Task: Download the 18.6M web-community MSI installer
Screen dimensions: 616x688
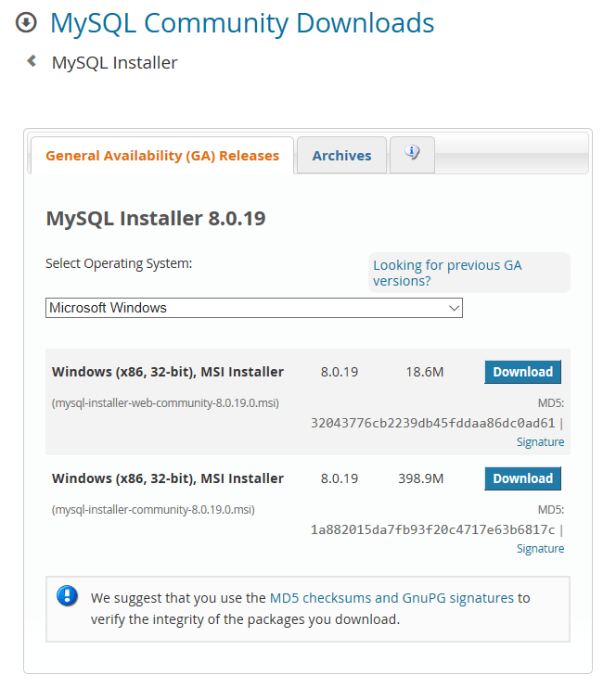Action: click(x=522, y=372)
